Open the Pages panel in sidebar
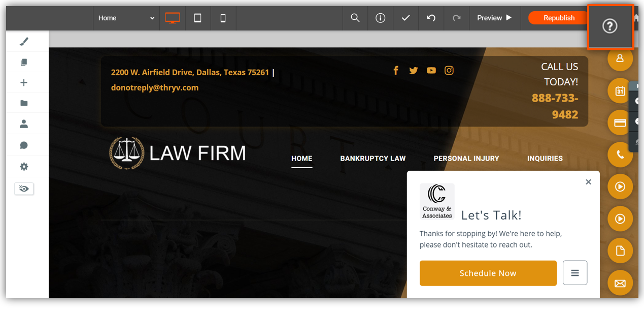 click(x=24, y=63)
